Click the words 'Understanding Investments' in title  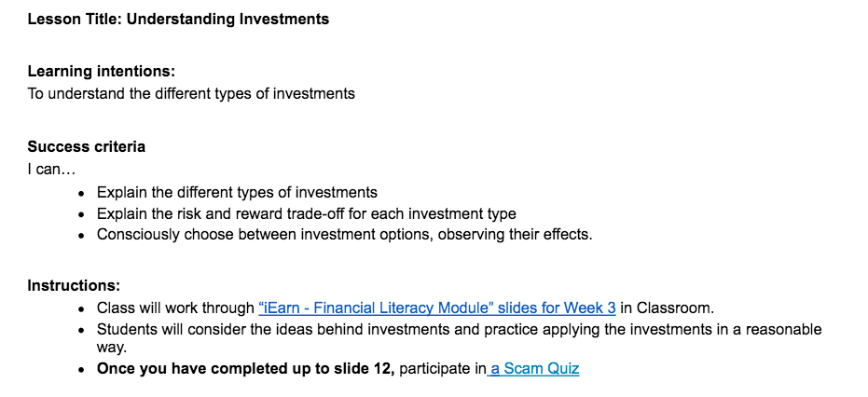pos(227,20)
